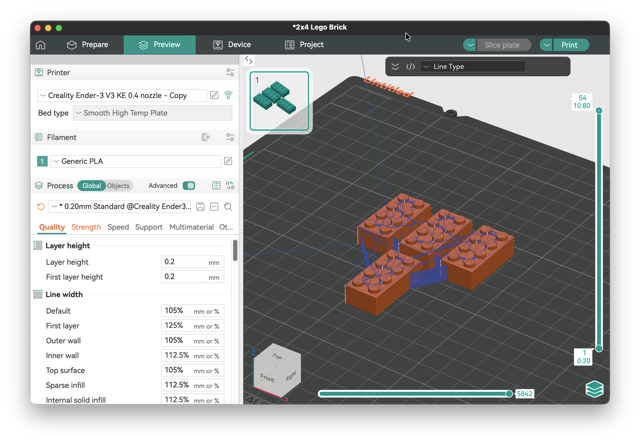Click the G-code view icon
The width and height of the screenshot is (640, 444).
[410, 67]
